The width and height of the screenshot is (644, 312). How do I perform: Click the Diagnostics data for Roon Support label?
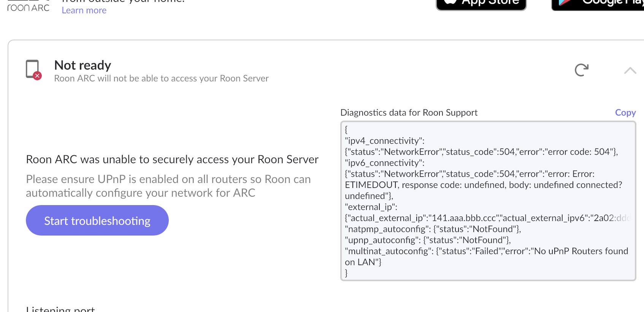(409, 113)
